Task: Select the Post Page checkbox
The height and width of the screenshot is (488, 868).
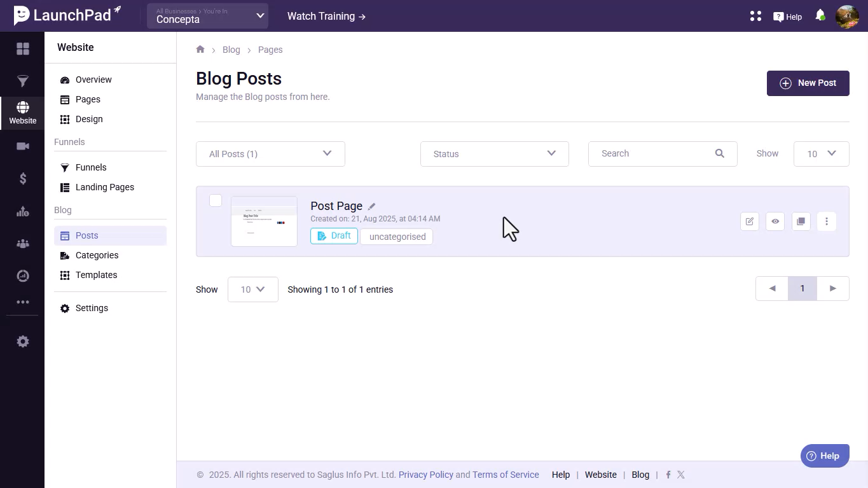Action: point(216,200)
